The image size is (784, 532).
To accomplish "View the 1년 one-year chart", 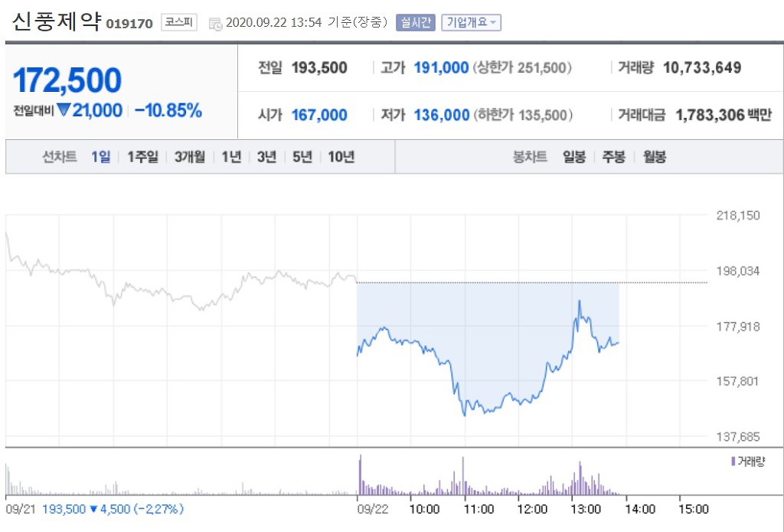I will (231, 156).
